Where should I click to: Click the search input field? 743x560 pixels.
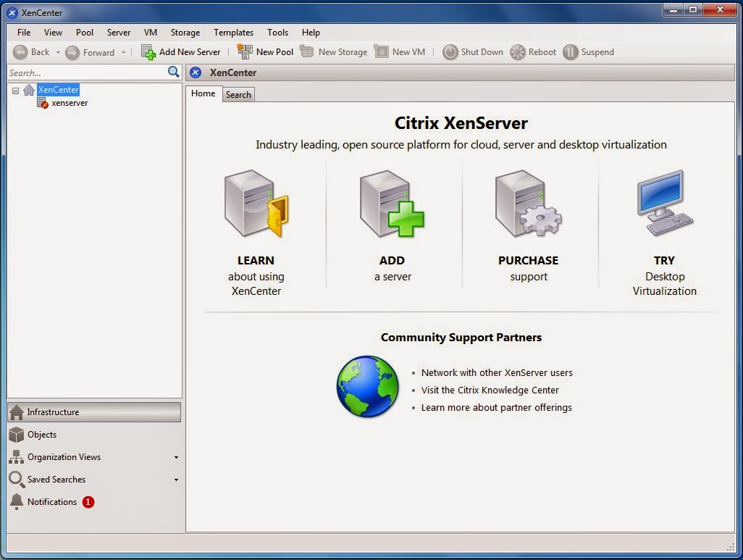point(87,72)
